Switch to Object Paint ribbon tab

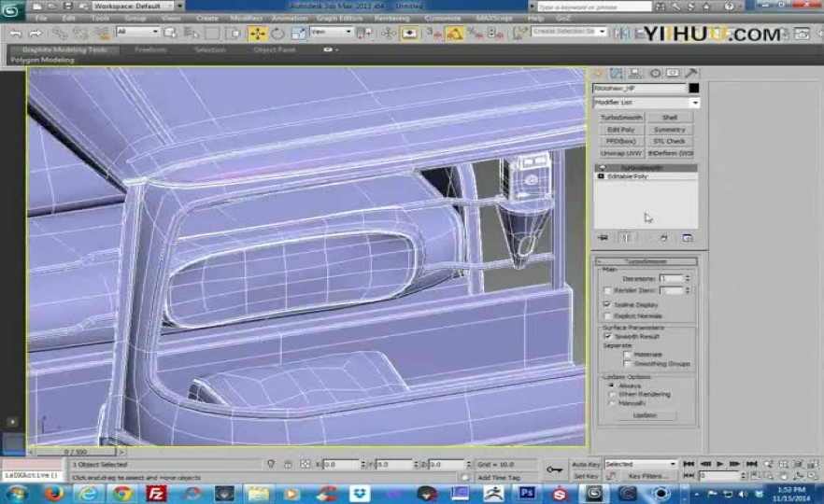pos(275,49)
